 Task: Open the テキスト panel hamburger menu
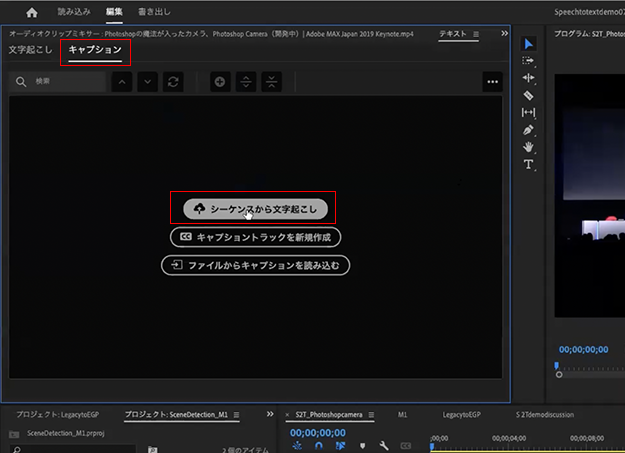pyautogui.click(x=476, y=34)
